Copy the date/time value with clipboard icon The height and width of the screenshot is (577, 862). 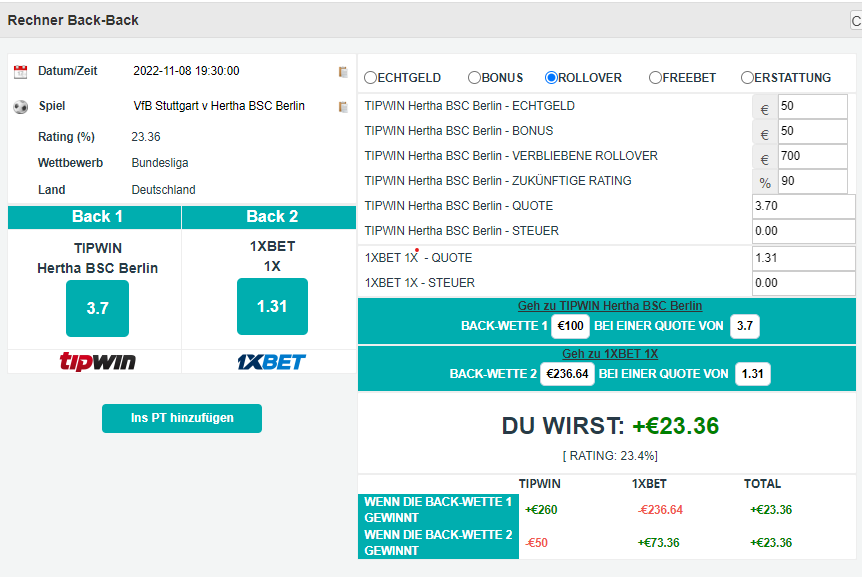(343, 72)
